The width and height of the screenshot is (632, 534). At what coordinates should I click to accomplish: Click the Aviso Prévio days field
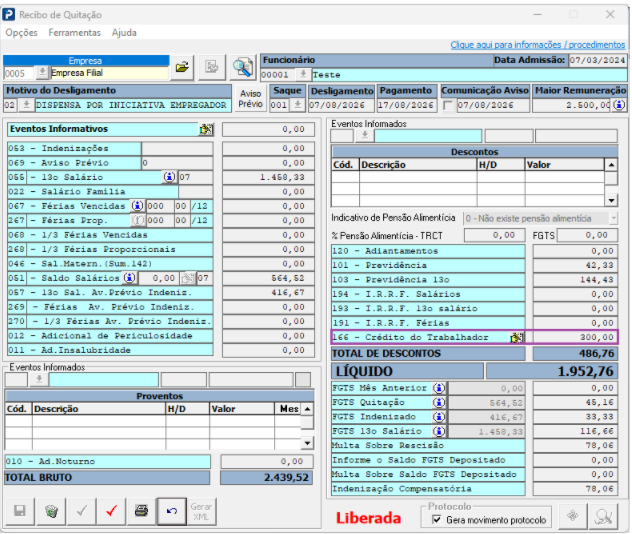tap(177, 163)
